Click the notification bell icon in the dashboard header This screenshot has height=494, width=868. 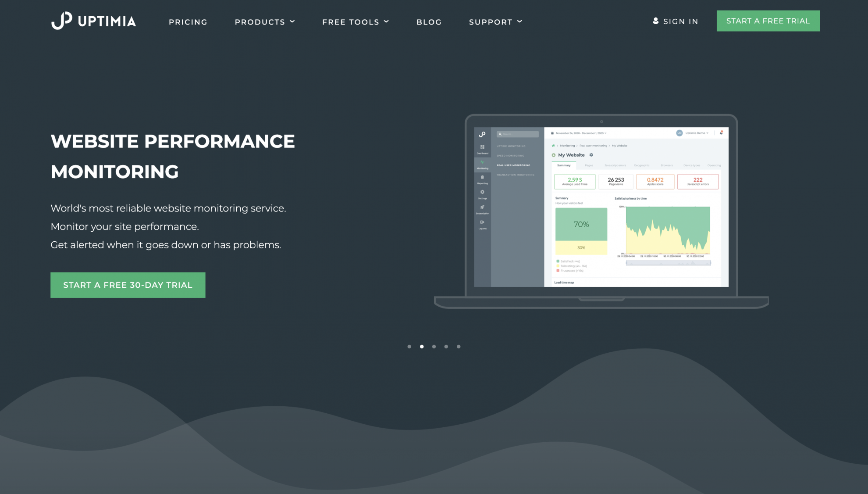click(x=721, y=133)
